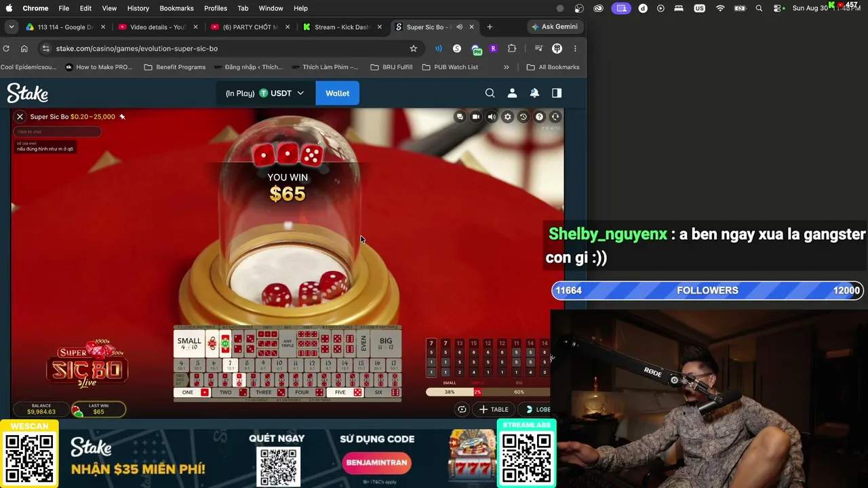
Task: Open the Apple menu
Action: 9,8
